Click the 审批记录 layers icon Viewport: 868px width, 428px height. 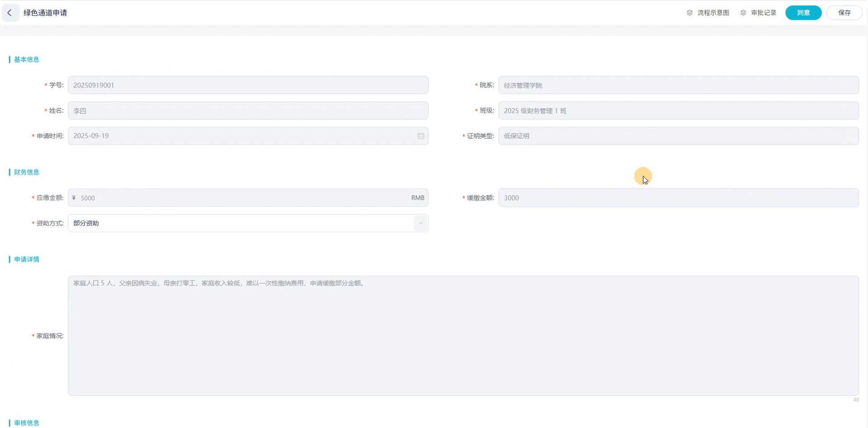[743, 13]
